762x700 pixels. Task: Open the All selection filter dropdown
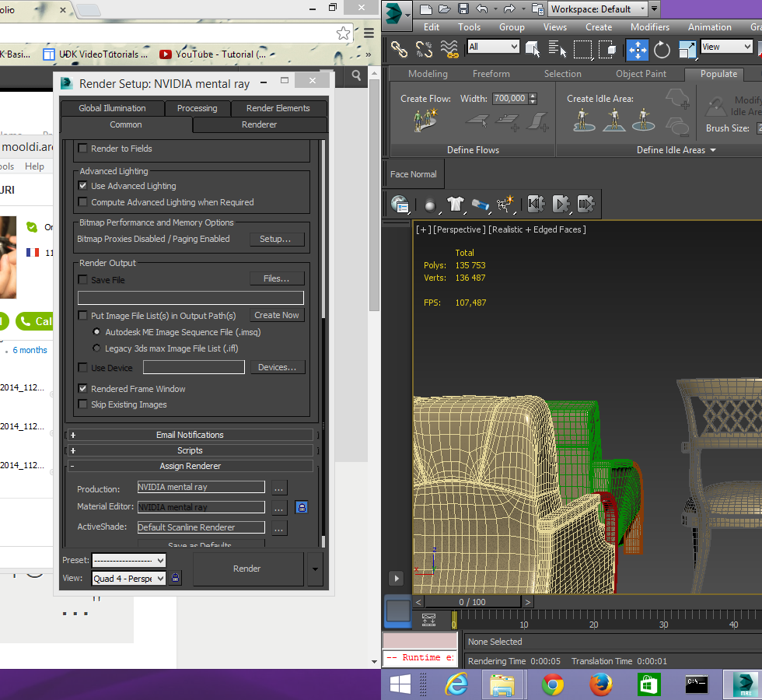point(493,47)
